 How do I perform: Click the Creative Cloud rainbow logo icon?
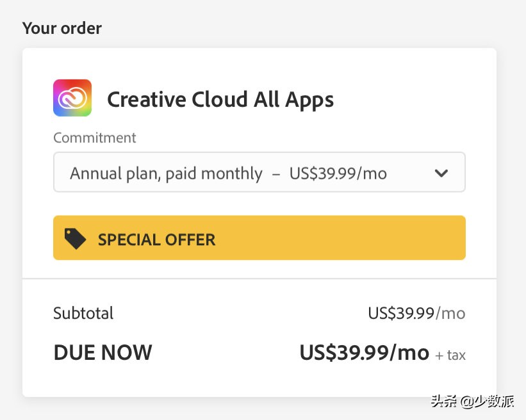point(72,98)
